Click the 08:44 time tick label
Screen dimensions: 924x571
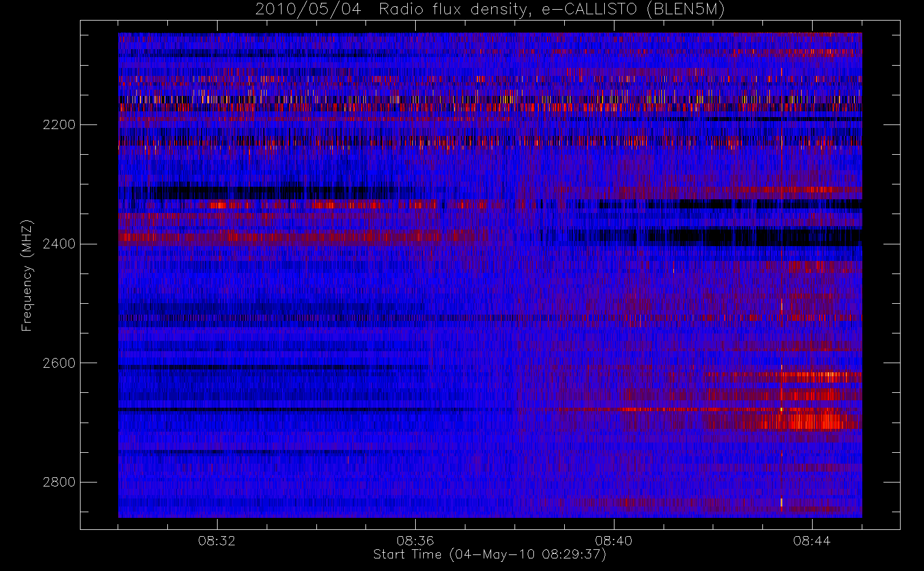tap(811, 541)
